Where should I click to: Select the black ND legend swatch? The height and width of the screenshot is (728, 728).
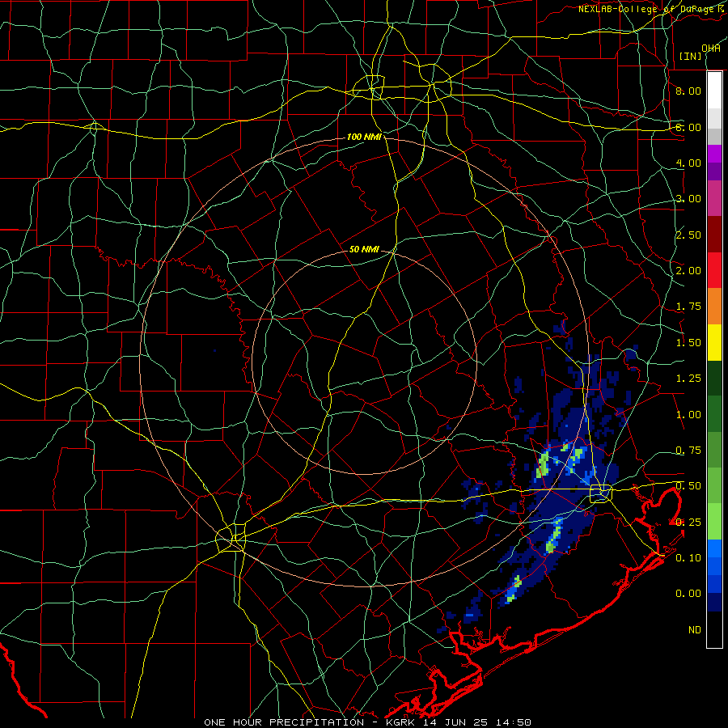click(x=714, y=629)
